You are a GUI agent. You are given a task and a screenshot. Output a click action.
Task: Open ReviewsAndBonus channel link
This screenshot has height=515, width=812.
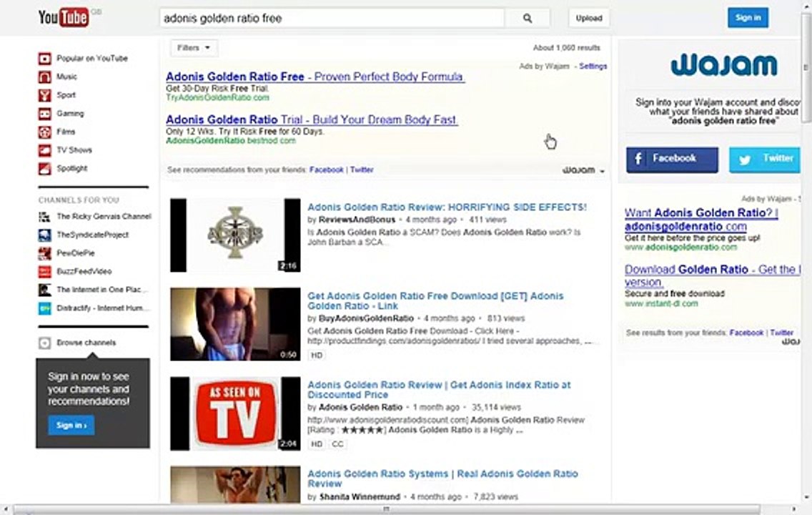coord(357,220)
